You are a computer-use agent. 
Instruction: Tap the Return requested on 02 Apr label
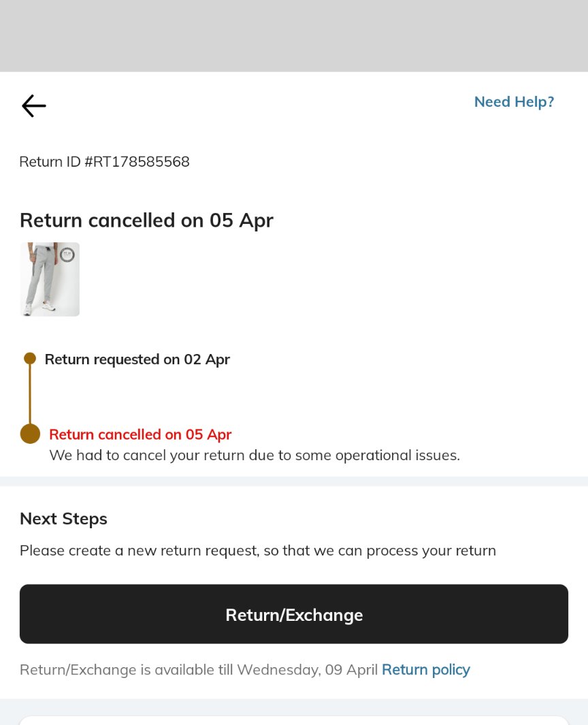pos(137,359)
